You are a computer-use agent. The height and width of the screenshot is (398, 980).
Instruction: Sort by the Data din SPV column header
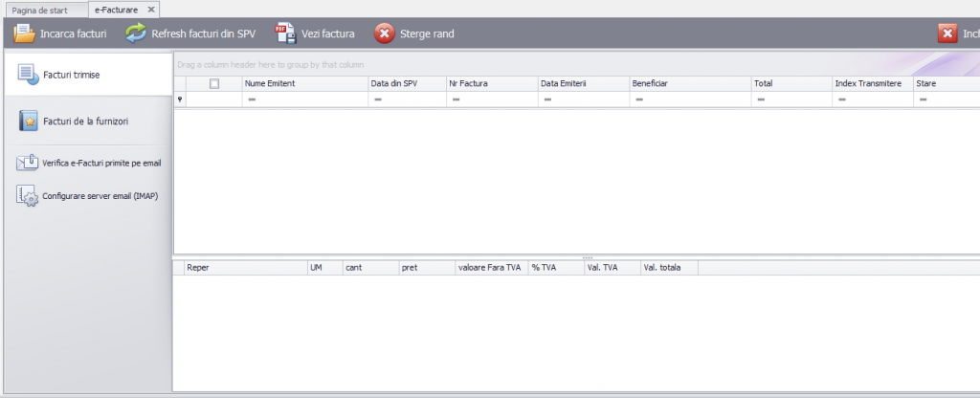click(408, 84)
